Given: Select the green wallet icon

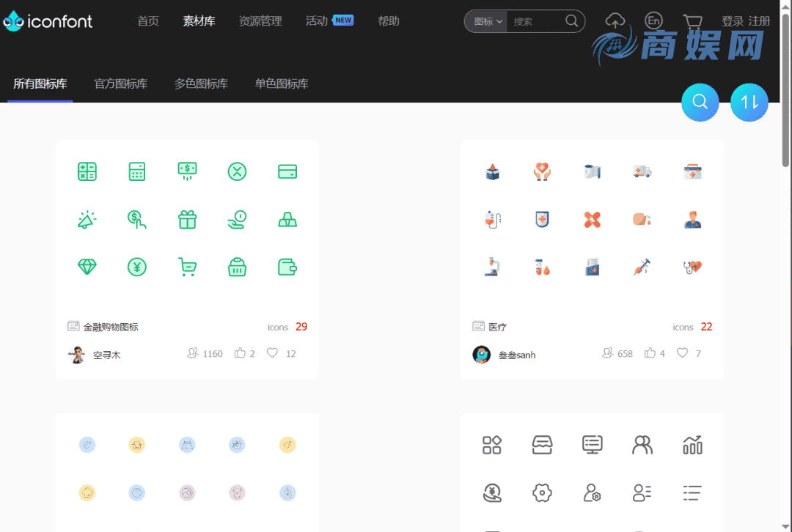Looking at the screenshot, I should [287, 267].
